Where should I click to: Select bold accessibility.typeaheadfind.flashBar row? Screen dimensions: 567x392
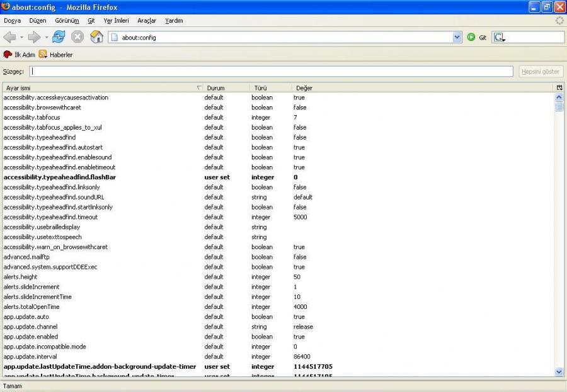[278, 177]
